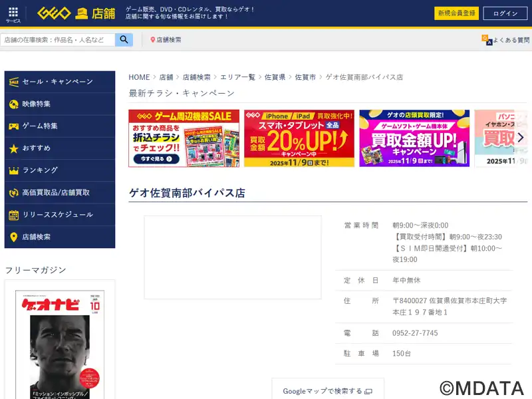
Task: Open おすすめ menu item
Action: point(60,148)
